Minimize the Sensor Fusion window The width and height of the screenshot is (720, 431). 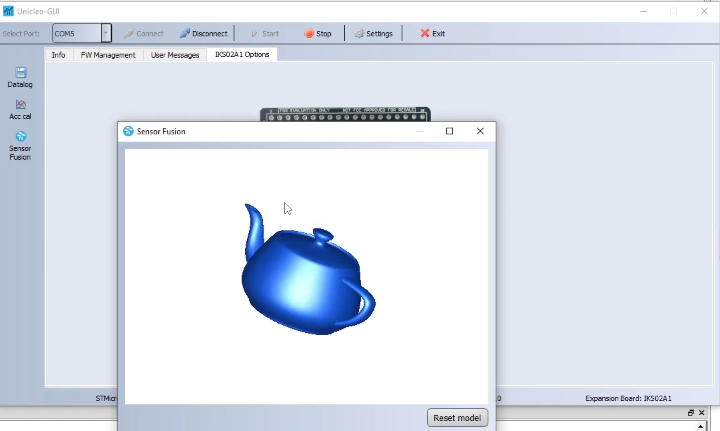pyautogui.click(x=419, y=131)
